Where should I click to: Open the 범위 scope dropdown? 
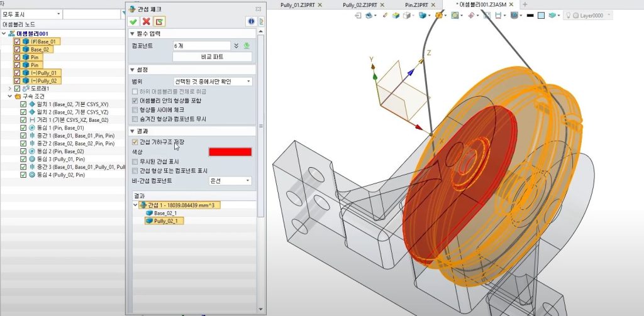click(213, 82)
